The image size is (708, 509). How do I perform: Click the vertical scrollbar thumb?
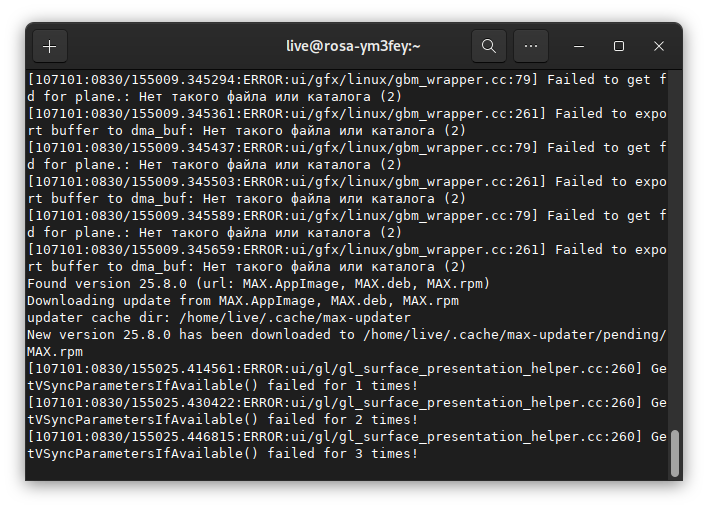click(x=675, y=453)
